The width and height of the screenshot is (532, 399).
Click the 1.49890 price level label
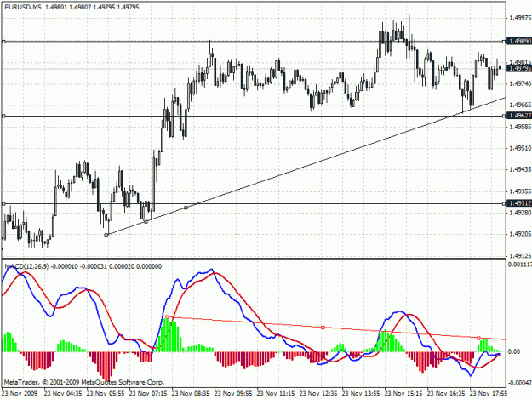click(519, 41)
